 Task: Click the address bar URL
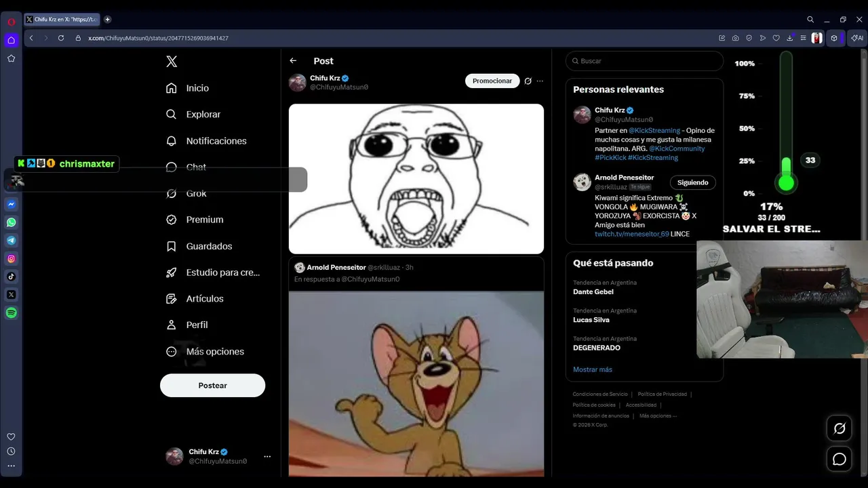tap(158, 39)
